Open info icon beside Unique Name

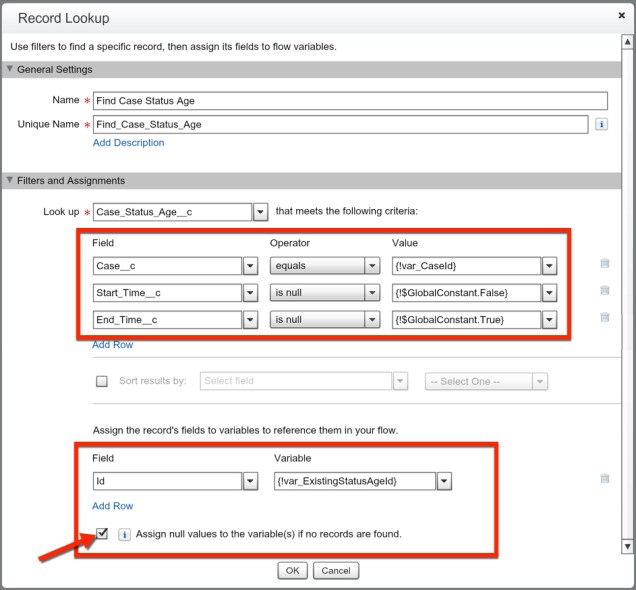601,124
